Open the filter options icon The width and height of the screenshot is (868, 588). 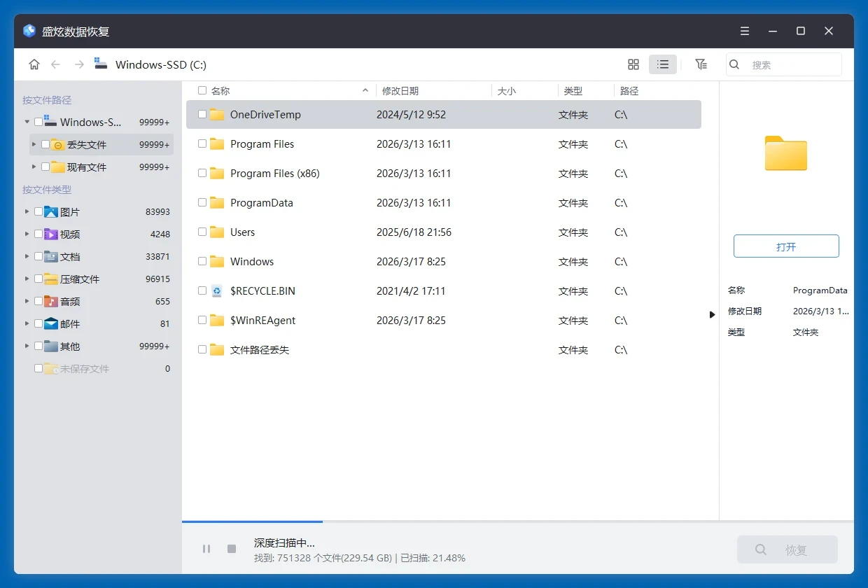click(701, 64)
